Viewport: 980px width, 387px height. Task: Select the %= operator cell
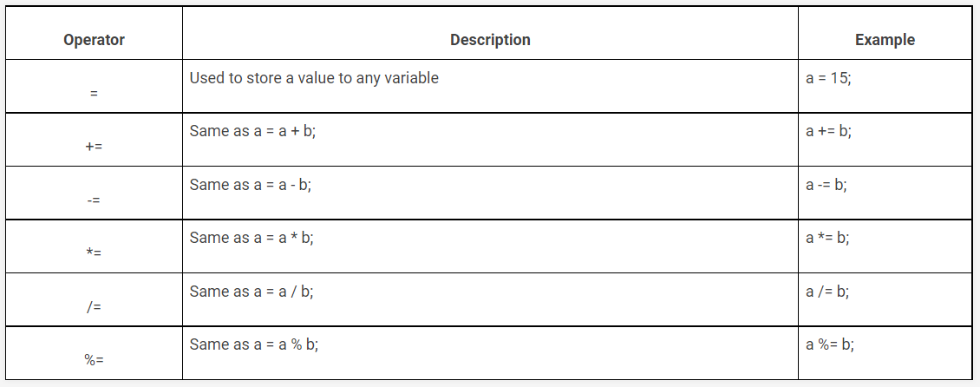pos(94,360)
